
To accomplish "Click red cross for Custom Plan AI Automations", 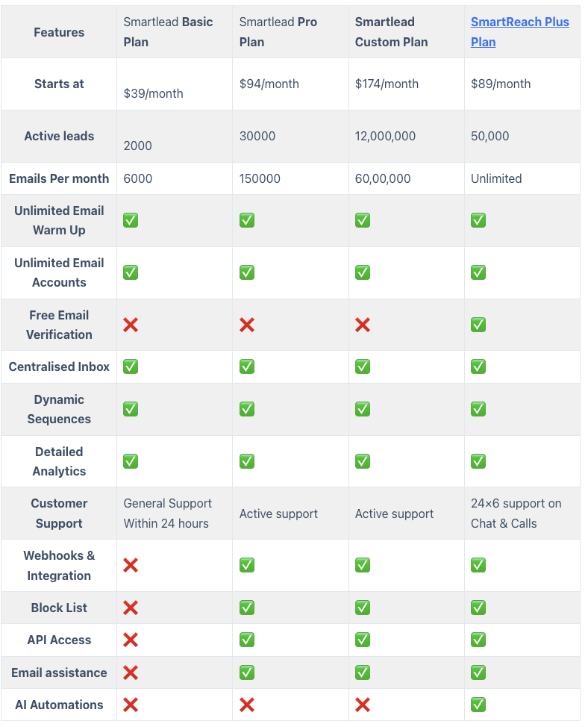I will (363, 705).
